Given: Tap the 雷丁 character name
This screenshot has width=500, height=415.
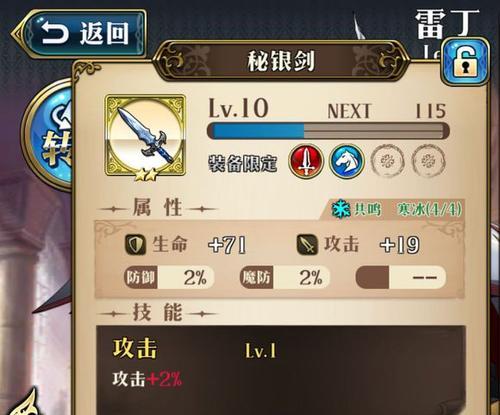Looking at the screenshot, I should [447, 24].
